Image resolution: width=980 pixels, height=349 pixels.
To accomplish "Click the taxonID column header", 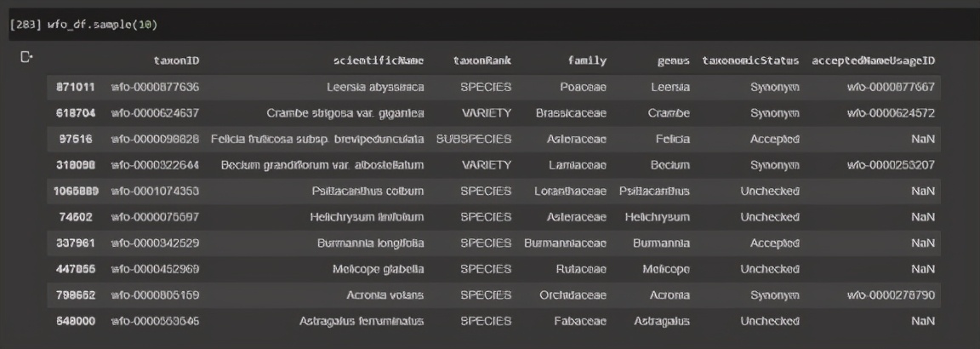I will (176, 60).
